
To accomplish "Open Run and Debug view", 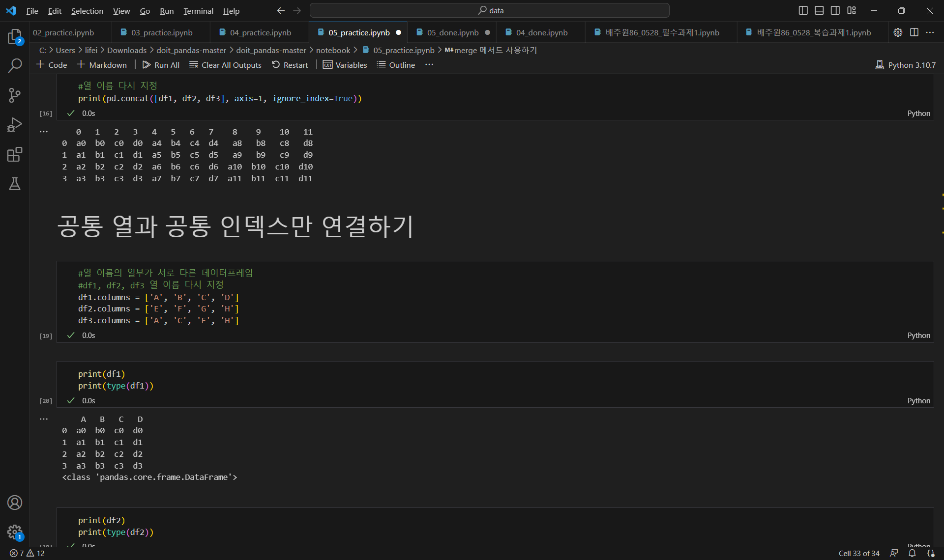I will point(15,125).
